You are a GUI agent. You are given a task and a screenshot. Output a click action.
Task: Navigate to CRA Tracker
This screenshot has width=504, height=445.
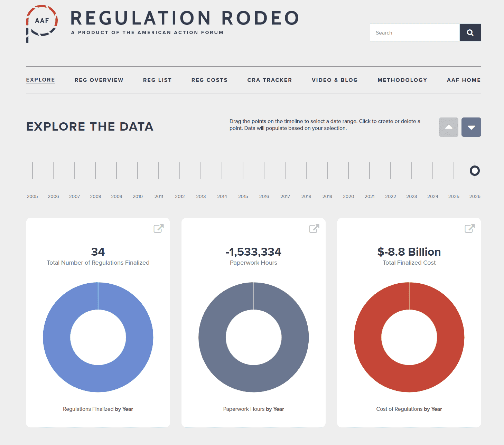pos(270,80)
